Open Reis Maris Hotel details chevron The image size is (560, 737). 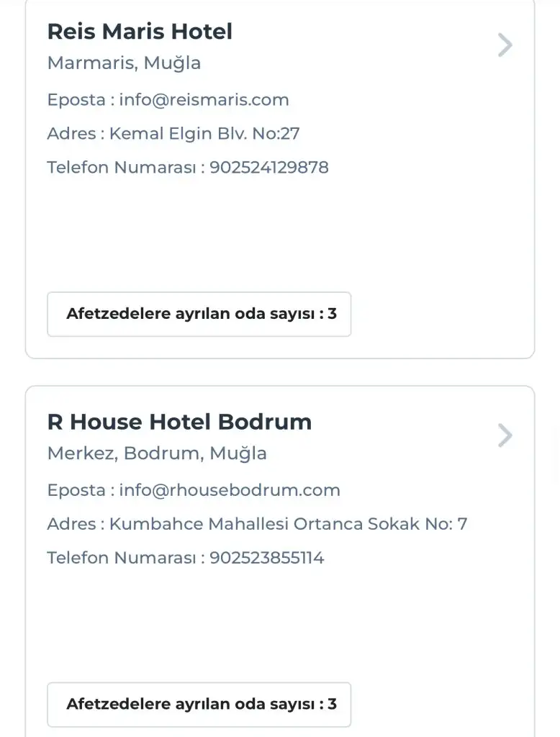click(x=505, y=45)
